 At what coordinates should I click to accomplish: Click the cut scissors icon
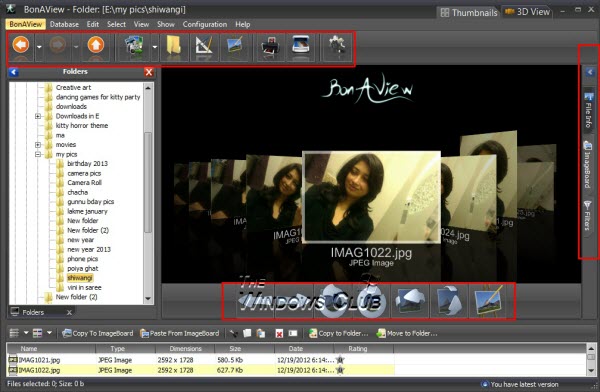(233, 333)
